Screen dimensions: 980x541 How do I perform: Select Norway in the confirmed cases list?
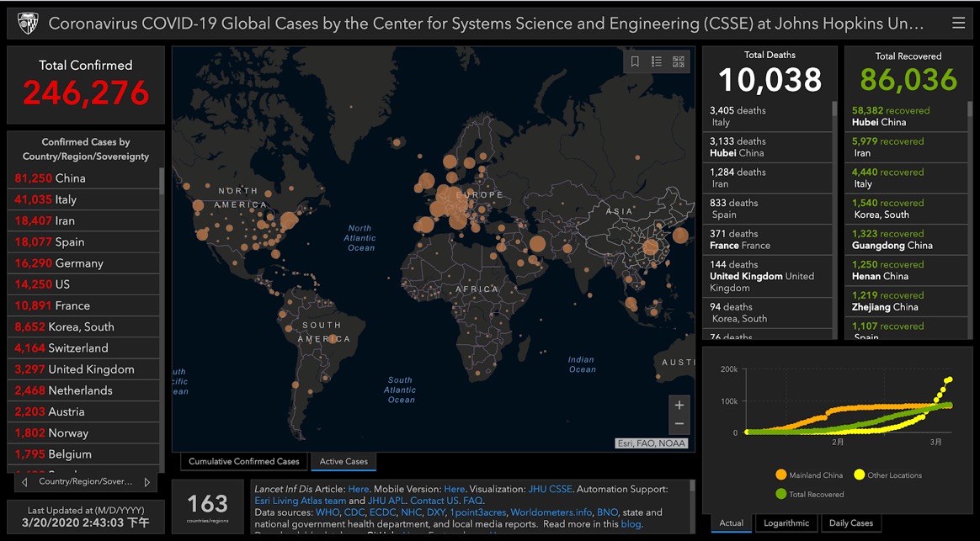pos(83,433)
